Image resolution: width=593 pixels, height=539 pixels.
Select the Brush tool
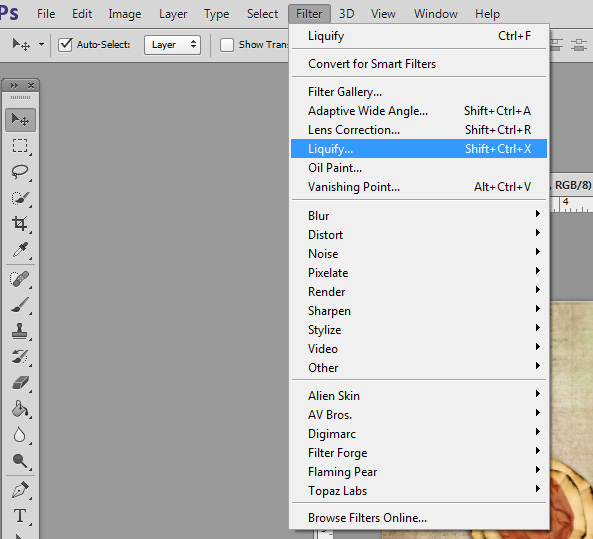point(20,305)
